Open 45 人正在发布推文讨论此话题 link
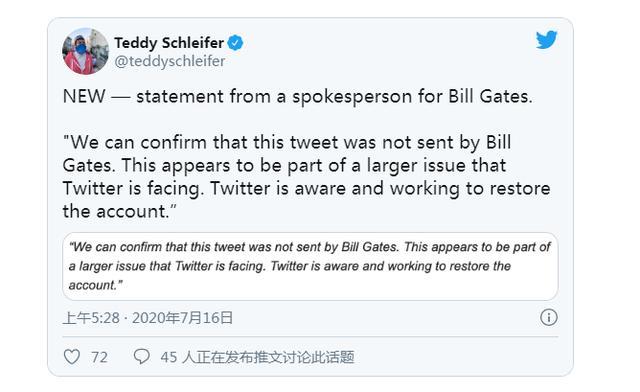This screenshot has width=640, height=392. click(258, 357)
